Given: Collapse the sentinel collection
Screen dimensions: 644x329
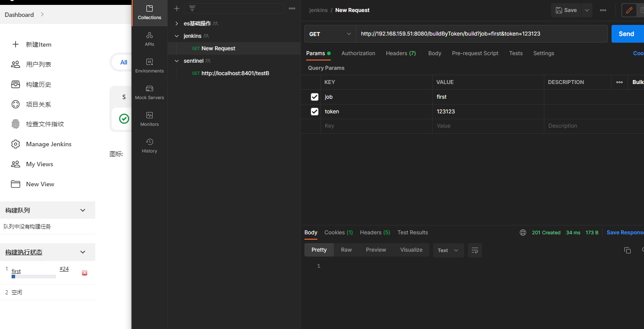Looking at the screenshot, I should (177, 61).
